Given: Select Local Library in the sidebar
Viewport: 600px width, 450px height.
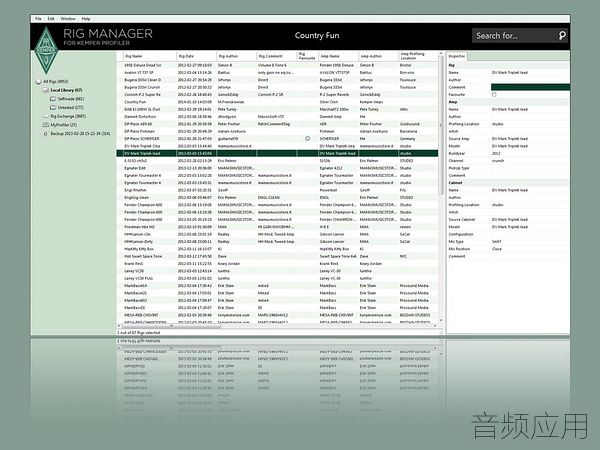Looking at the screenshot, I should click(x=66, y=90).
